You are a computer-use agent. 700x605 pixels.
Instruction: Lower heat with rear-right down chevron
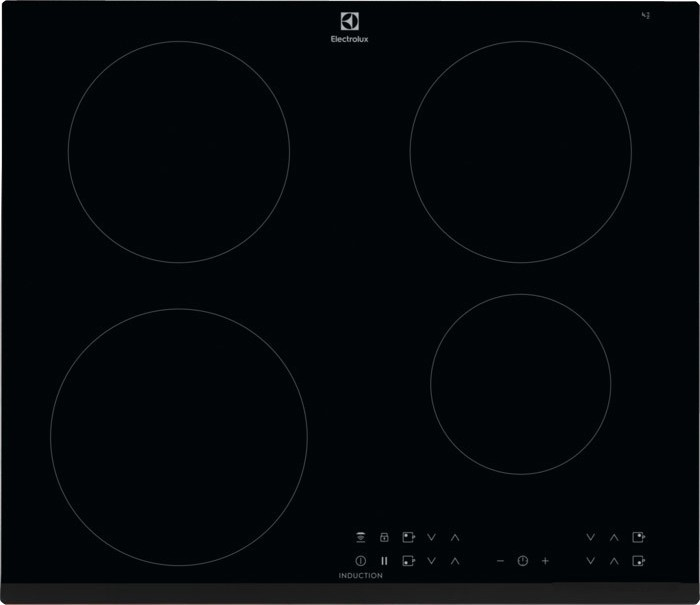click(x=591, y=537)
